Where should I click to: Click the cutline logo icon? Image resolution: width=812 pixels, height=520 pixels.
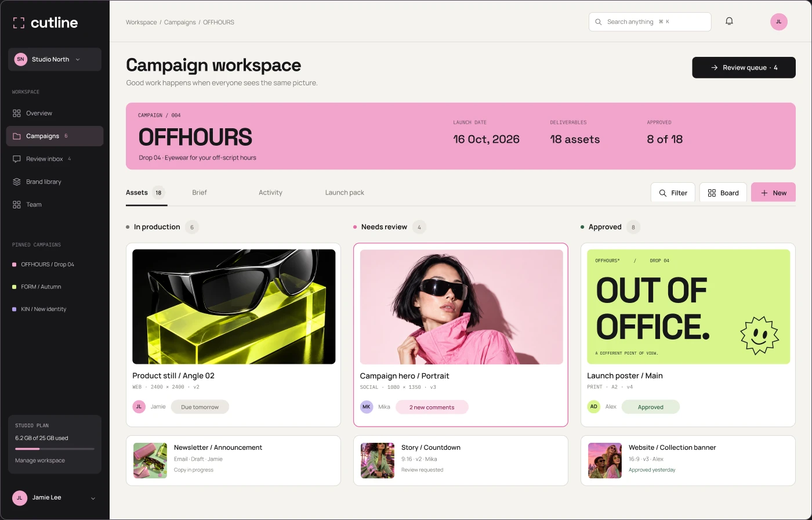(x=19, y=23)
